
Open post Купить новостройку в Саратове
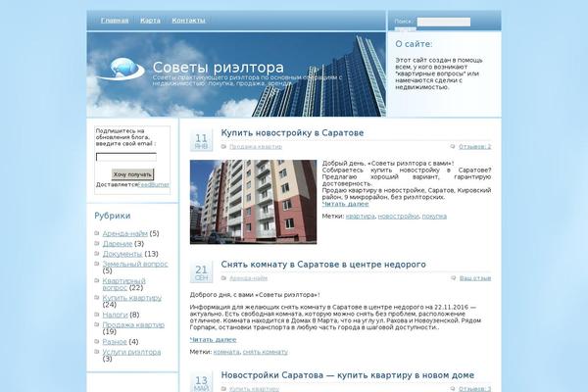click(x=292, y=133)
